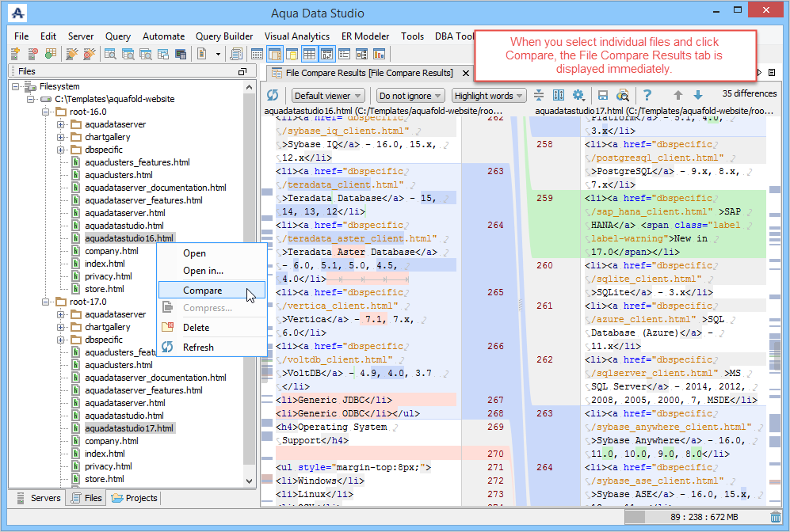Viewport: 790px width, 532px height.
Task: Toggle the side-by-side columns view icon
Action: click(559, 95)
